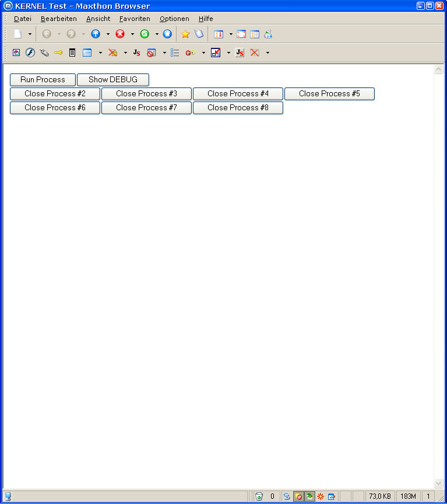The image size is (447, 504).
Task: Click Close Process #5 button
Action: coord(329,94)
